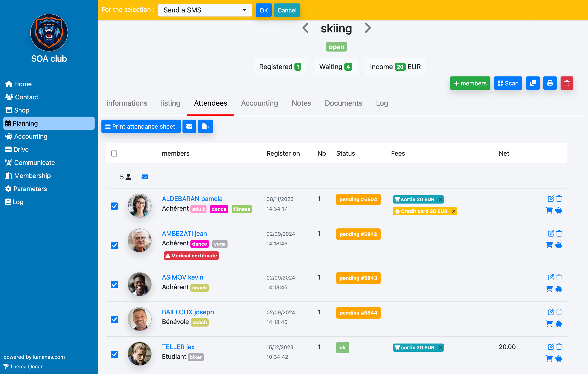
Task: Click the cart icon in ASIMOV kevin's row
Action: [x=549, y=289]
